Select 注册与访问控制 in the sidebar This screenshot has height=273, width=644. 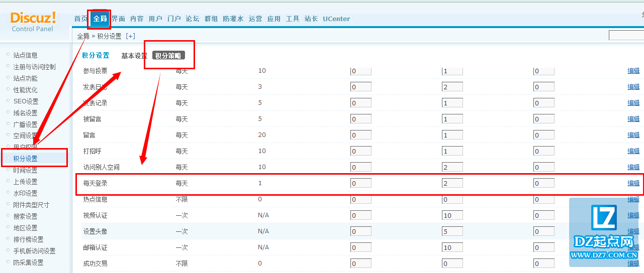[34, 67]
